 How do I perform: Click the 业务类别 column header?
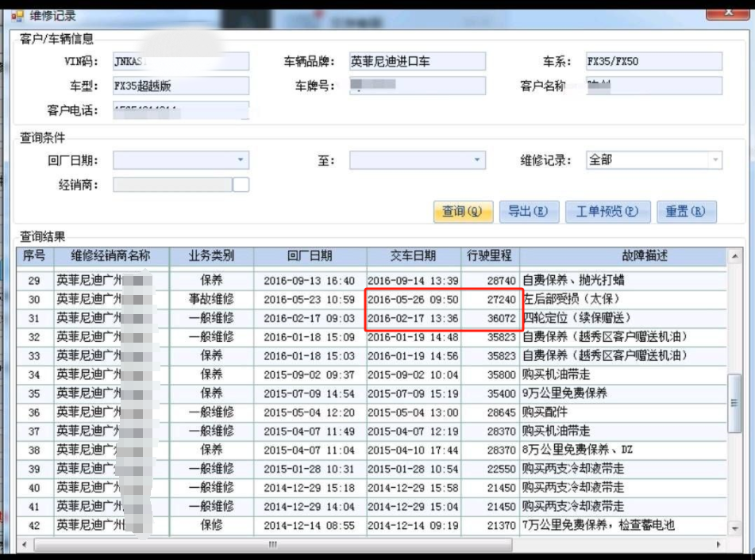click(210, 256)
